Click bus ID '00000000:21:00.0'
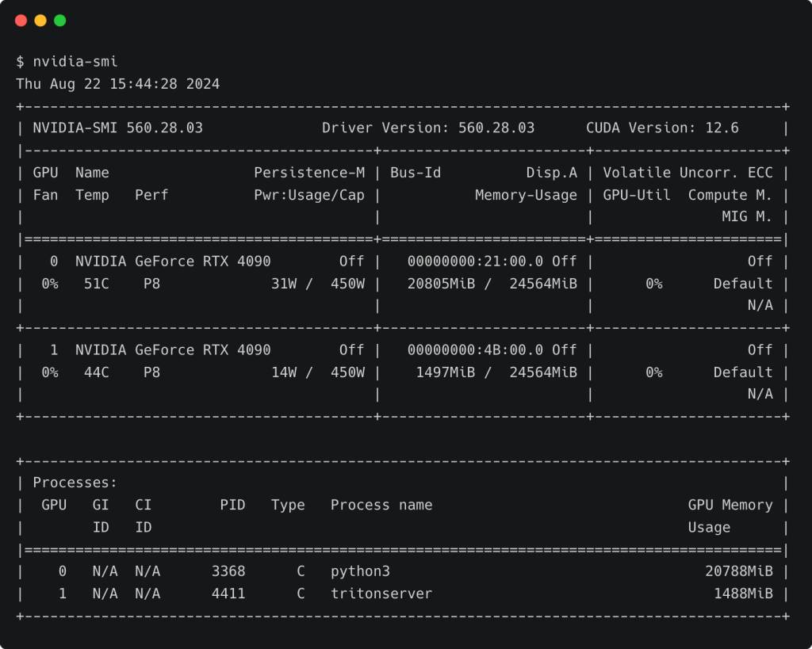 [476, 262]
